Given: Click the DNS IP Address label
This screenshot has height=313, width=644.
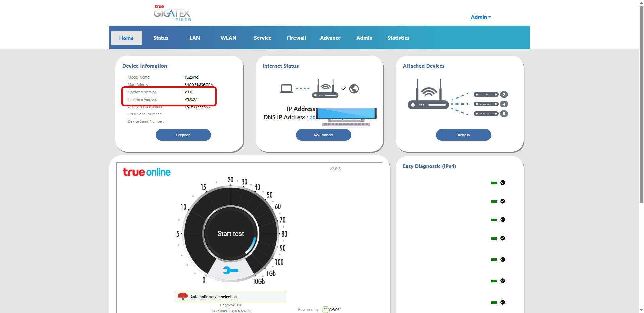Looking at the screenshot, I should (x=286, y=117).
